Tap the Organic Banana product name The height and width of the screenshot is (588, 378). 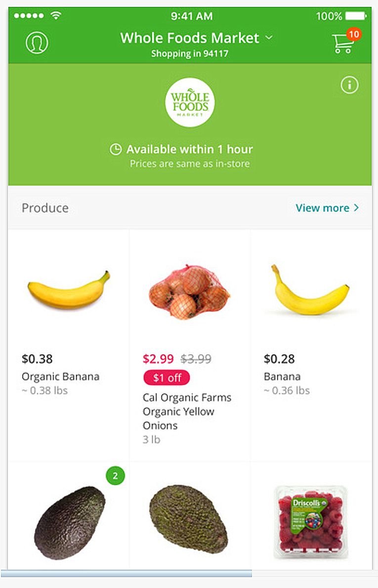point(60,377)
